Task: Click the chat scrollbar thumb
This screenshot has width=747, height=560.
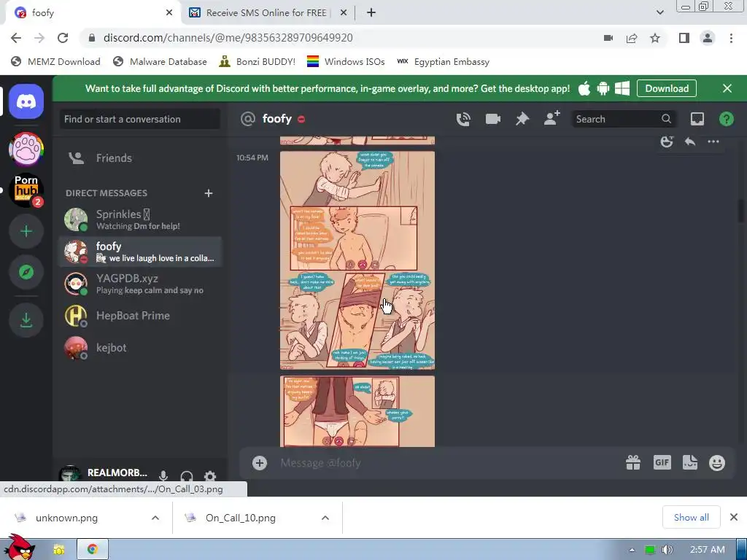Action: 741,211
